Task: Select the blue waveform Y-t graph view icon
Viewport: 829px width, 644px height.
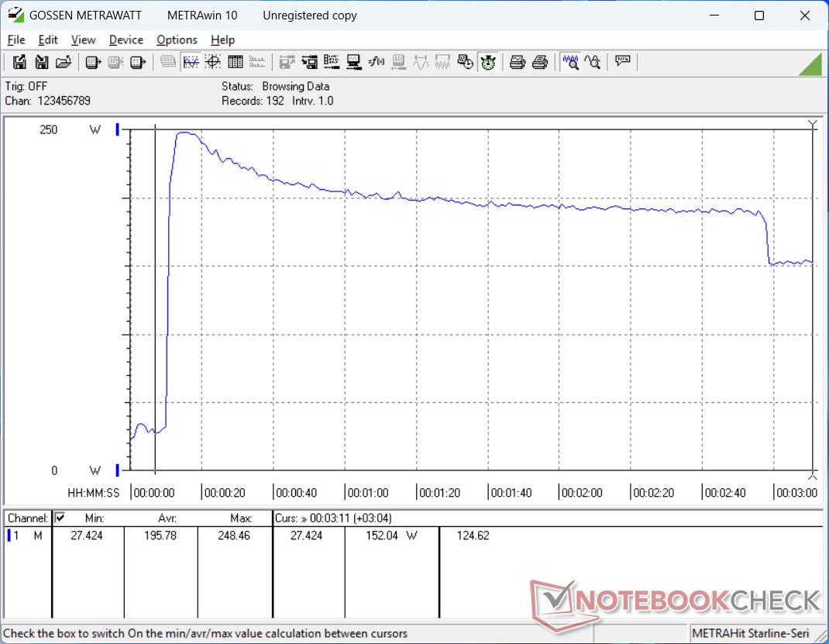Action: (x=191, y=63)
